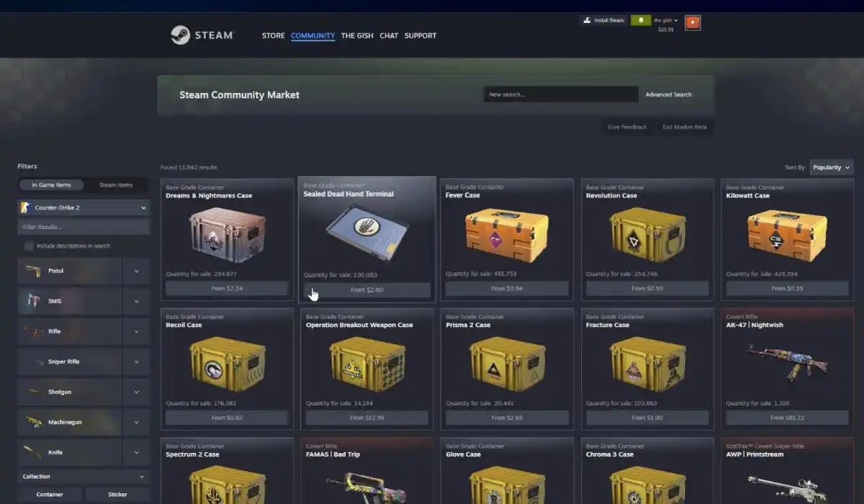Expand the Pistol filter chevron
The image size is (864, 504).
[x=136, y=271]
